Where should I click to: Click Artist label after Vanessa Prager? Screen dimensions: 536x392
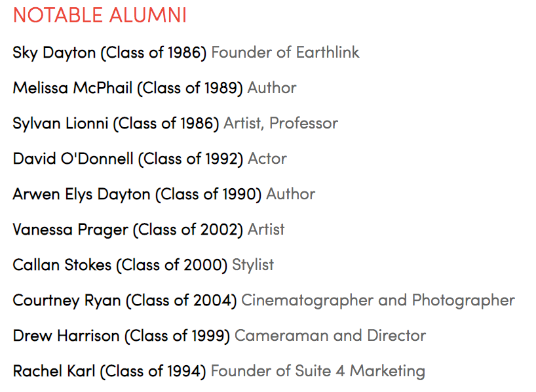coord(266,229)
